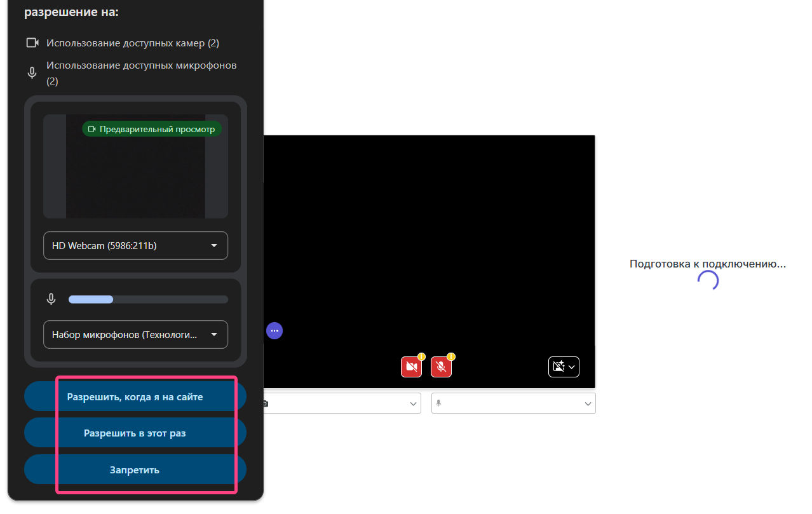Click the yellow warning badge on camera button
812x514 pixels.
point(421,357)
